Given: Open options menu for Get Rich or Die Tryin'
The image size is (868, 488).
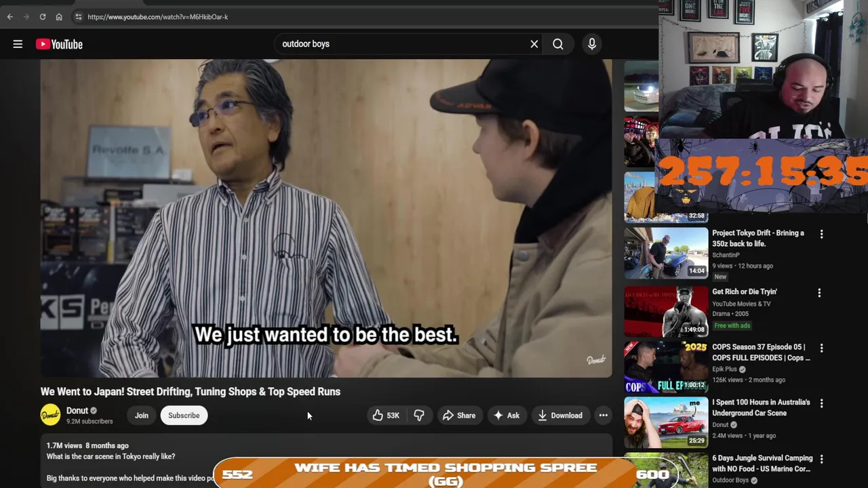Looking at the screenshot, I should tap(819, 293).
